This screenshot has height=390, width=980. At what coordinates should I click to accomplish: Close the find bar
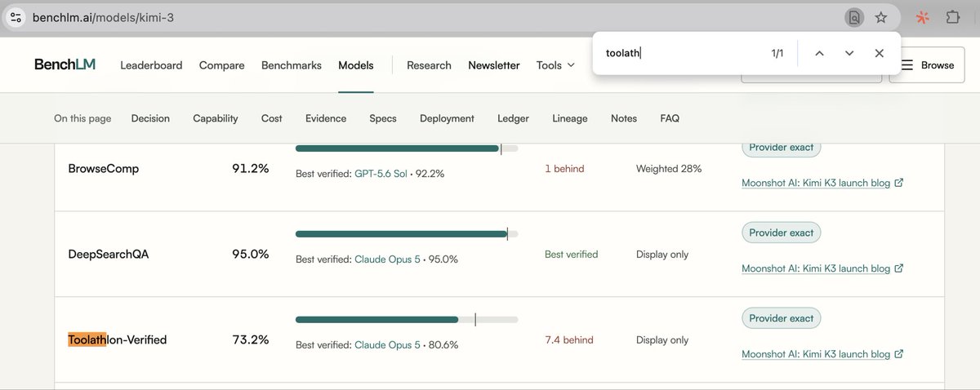[x=879, y=53]
